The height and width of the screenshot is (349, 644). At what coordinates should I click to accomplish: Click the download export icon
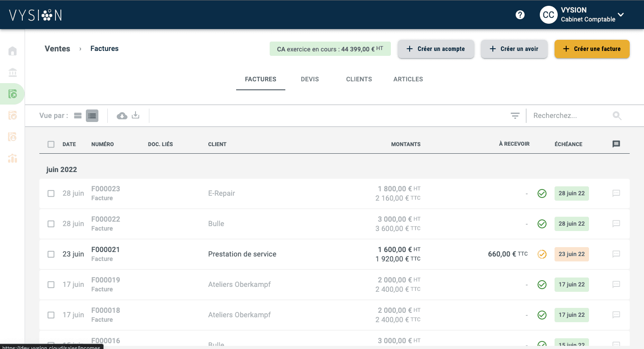pyautogui.click(x=136, y=116)
